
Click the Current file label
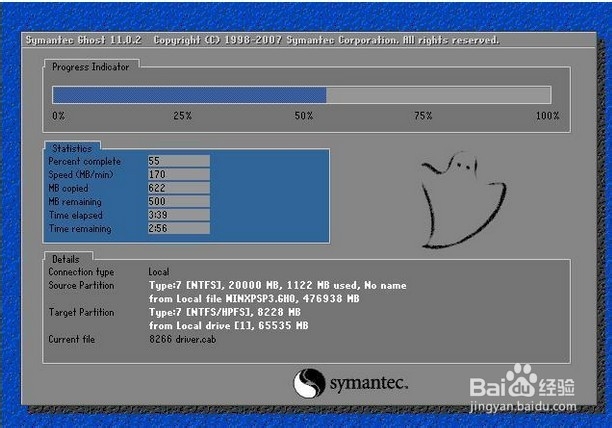(x=71, y=339)
